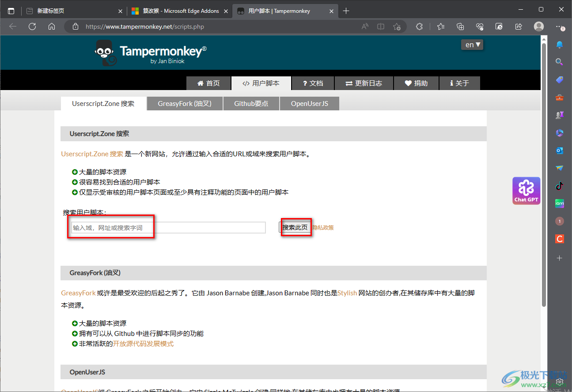Open 捐助 nav item
572x392 pixels.
(x=416, y=83)
